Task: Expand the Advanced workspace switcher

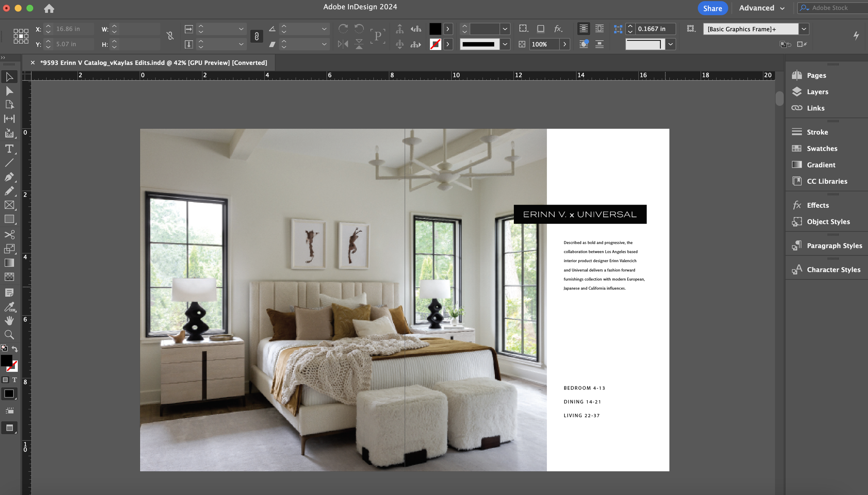Action: click(762, 8)
